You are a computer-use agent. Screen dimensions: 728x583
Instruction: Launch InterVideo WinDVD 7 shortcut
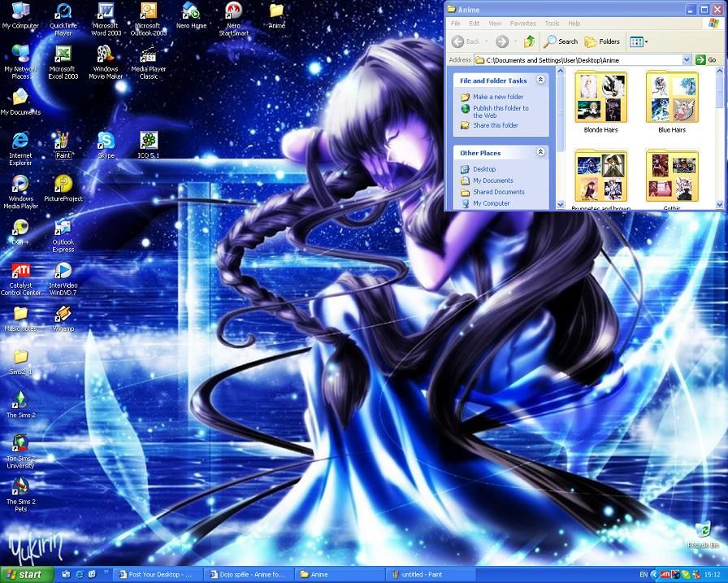(x=63, y=278)
